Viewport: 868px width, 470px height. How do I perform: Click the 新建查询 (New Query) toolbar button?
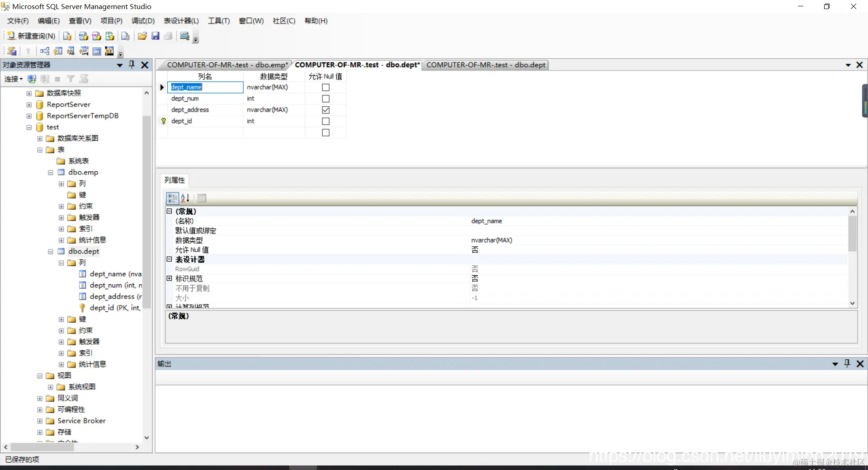[32, 36]
